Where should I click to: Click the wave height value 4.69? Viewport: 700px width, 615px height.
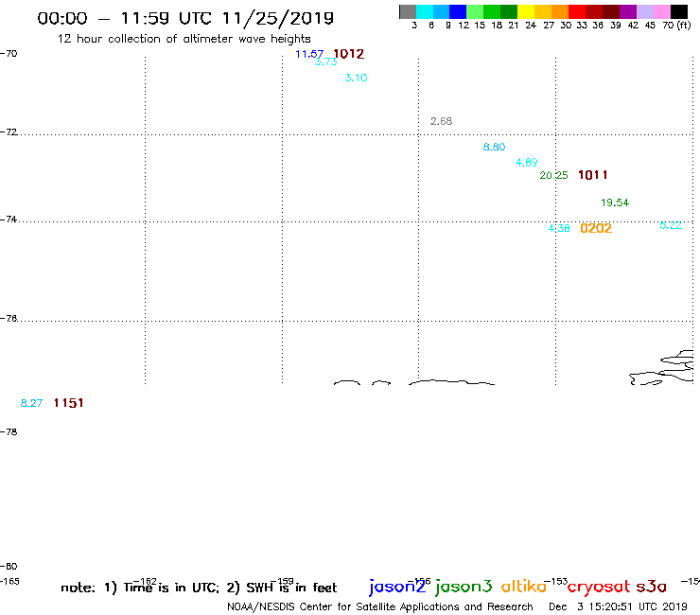click(526, 163)
